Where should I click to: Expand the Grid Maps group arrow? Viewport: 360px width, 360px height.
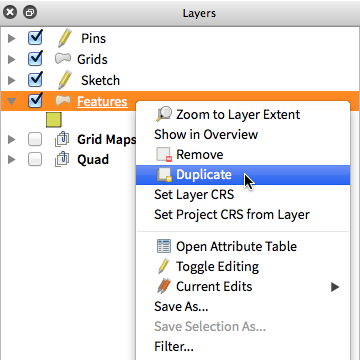click(x=12, y=139)
